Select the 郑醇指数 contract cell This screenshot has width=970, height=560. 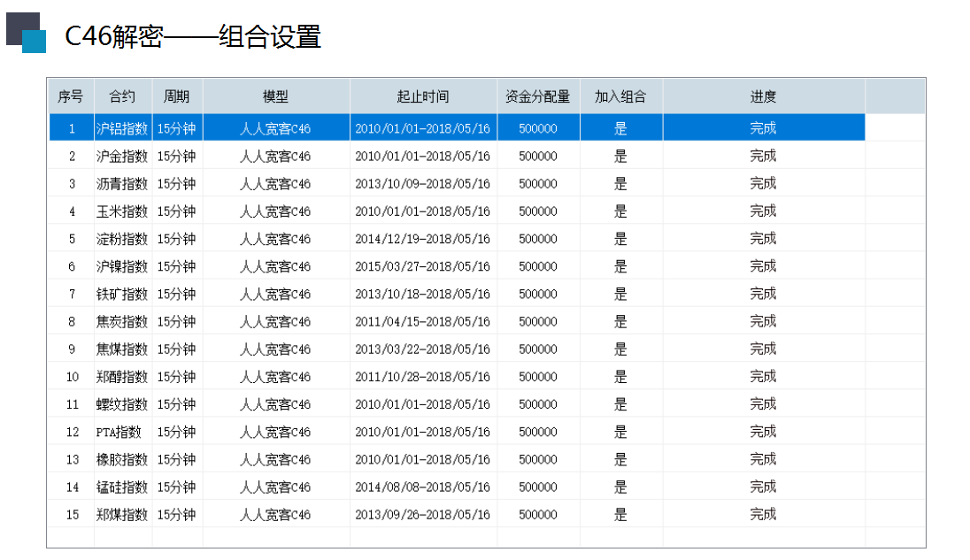click(122, 376)
